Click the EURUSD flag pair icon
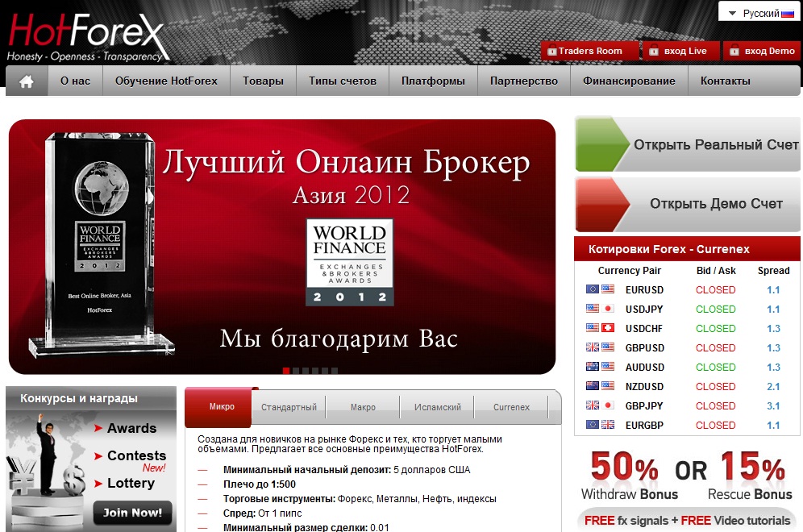803x532 pixels. click(600, 289)
